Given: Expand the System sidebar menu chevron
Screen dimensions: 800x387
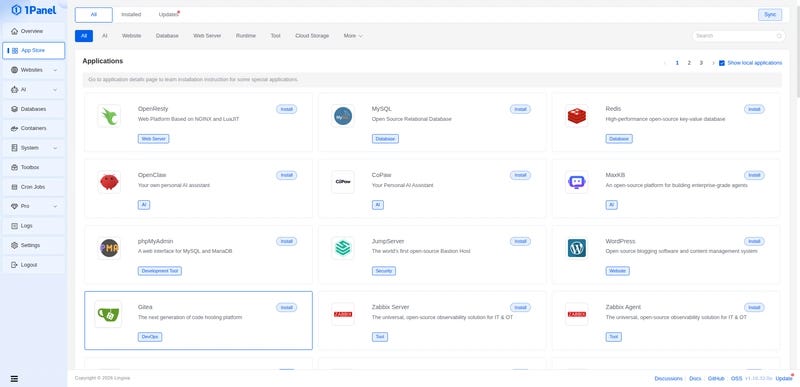Looking at the screenshot, I should 55,148.
